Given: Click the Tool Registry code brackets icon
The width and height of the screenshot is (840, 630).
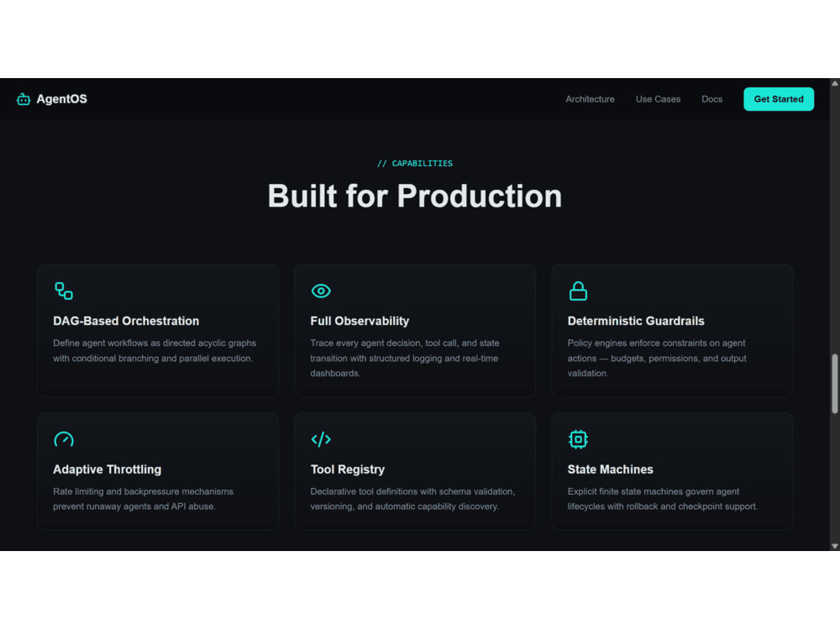Looking at the screenshot, I should click(x=321, y=439).
